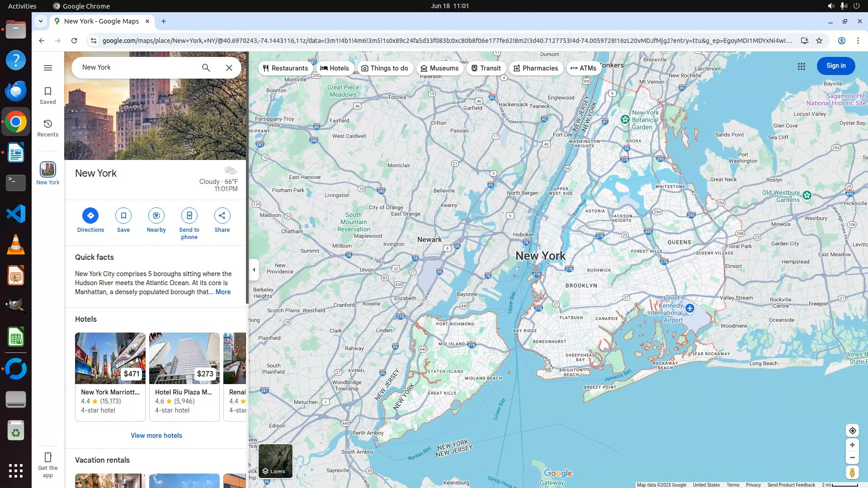Click the Directions icon button
868x488 pixels.
coord(90,216)
